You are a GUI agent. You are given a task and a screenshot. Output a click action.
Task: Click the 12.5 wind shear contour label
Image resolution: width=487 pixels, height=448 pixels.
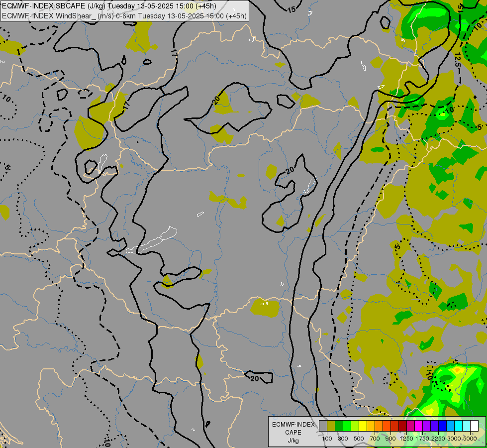[x=458, y=60]
